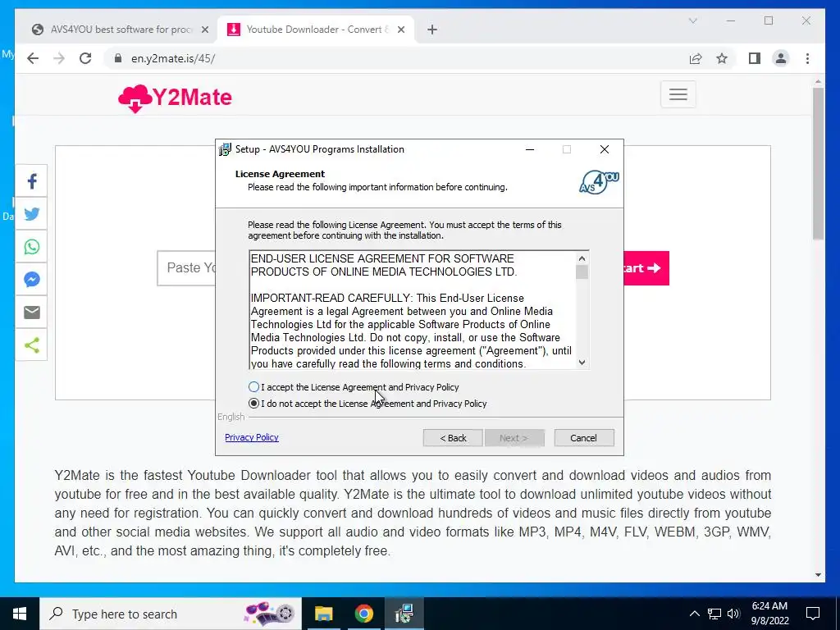Open Chrome tab search dropdown

(x=692, y=21)
